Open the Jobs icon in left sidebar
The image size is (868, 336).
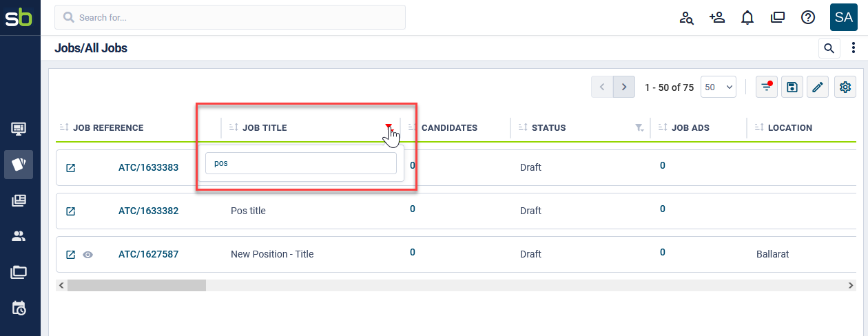pos(19,165)
